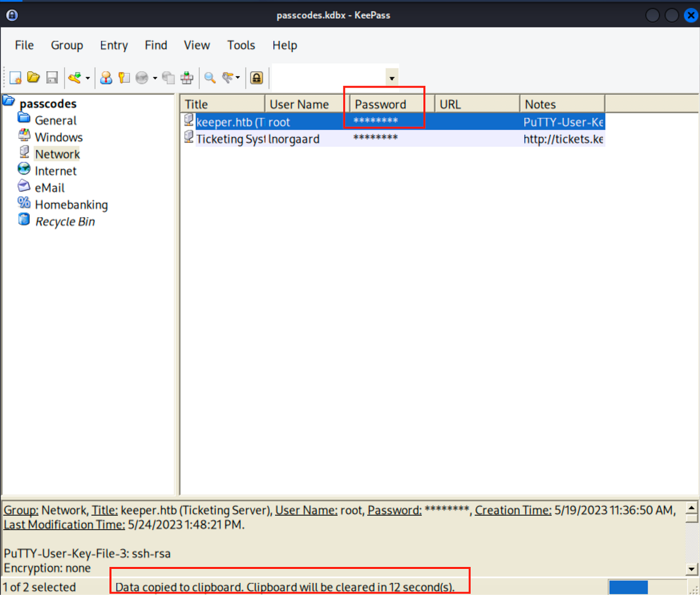
Task: Click the Perform Auto-Type toolbar icon
Action: [x=187, y=77]
